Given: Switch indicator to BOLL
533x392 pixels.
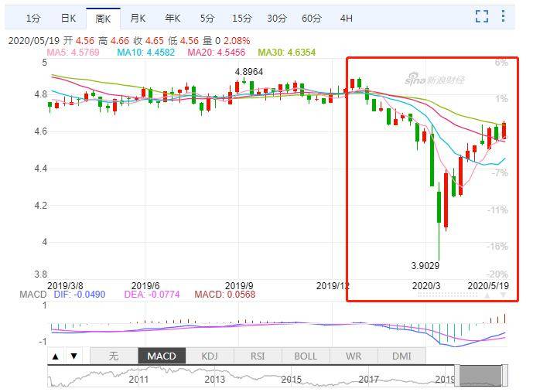Looking at the screenshot, I should point(306,356).
